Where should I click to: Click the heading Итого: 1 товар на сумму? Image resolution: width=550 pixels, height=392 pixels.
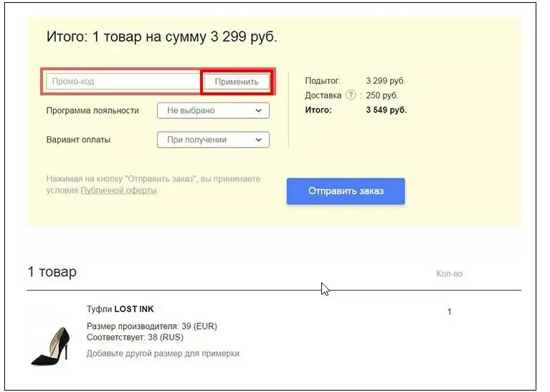point(162,37)
